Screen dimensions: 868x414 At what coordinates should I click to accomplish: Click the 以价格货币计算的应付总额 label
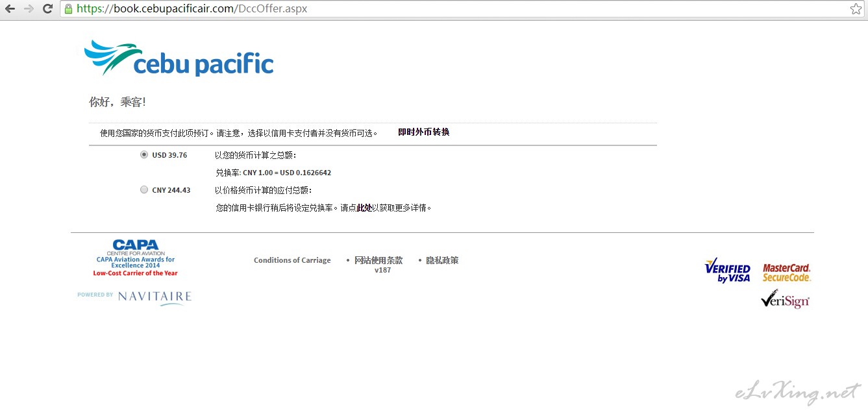click(264, 190)
